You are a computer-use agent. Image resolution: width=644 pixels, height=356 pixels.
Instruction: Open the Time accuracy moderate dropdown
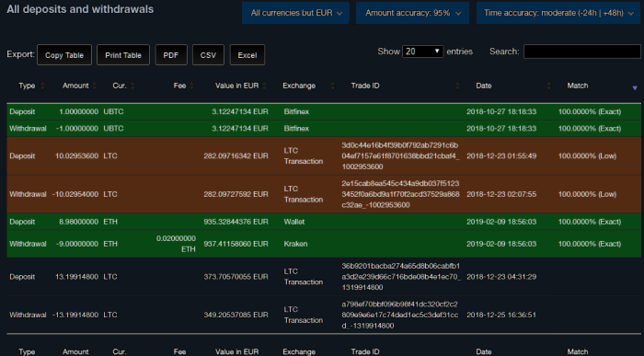coord(558,13)
